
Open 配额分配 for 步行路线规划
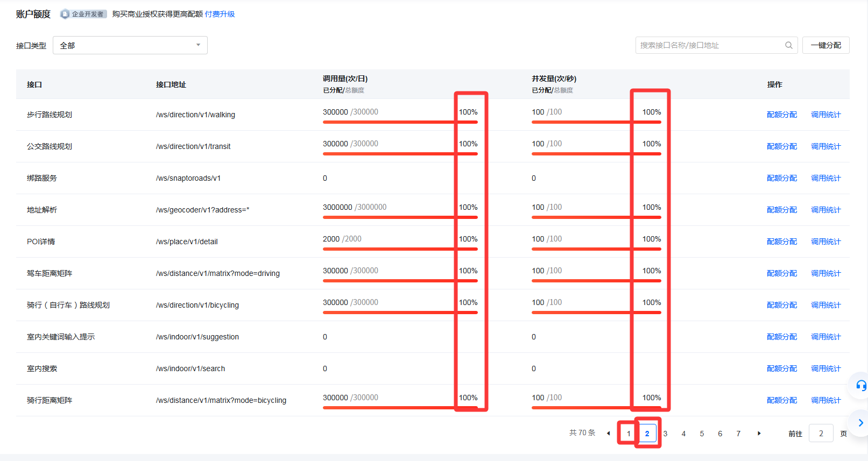(x=781, y=115)
